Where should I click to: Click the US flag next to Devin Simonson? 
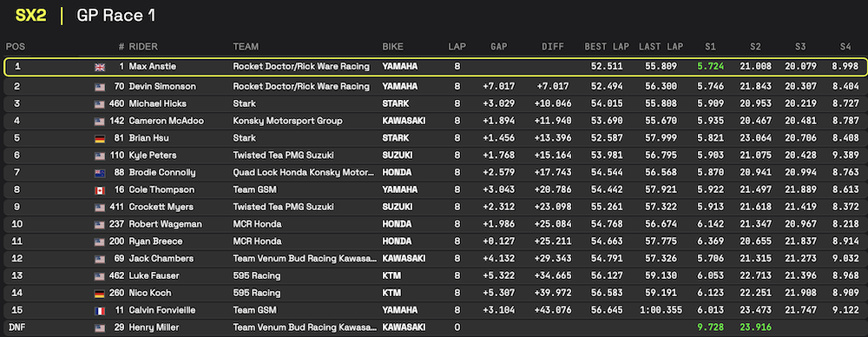(x=100, y=87)
